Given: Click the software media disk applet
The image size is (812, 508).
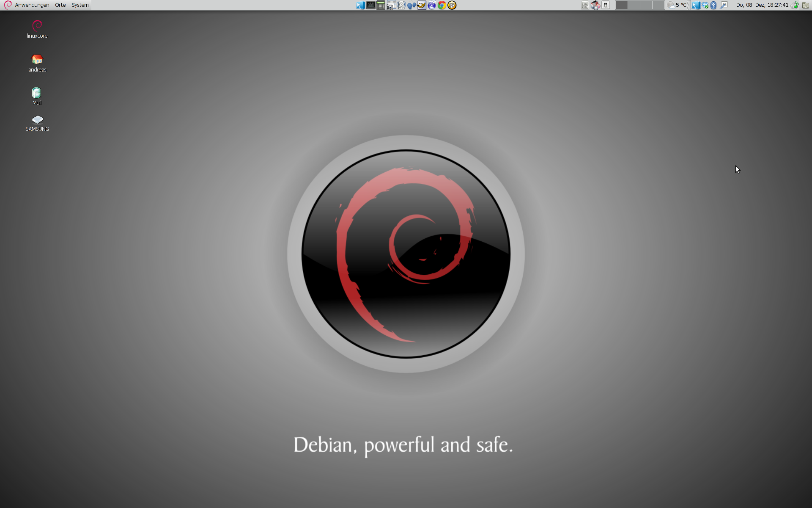Looking at the screenshot, I should [595, 5].
